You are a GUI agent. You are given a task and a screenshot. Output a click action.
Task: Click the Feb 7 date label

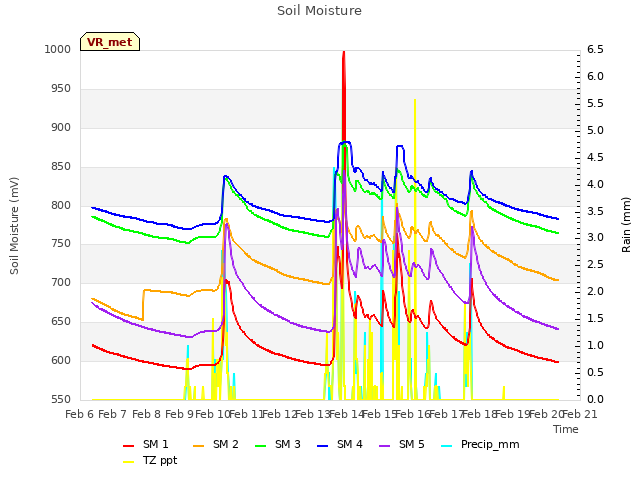coord(113,415)
